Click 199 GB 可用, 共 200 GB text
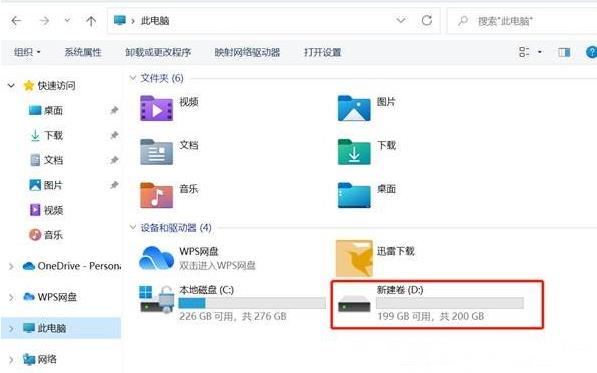 431,316
